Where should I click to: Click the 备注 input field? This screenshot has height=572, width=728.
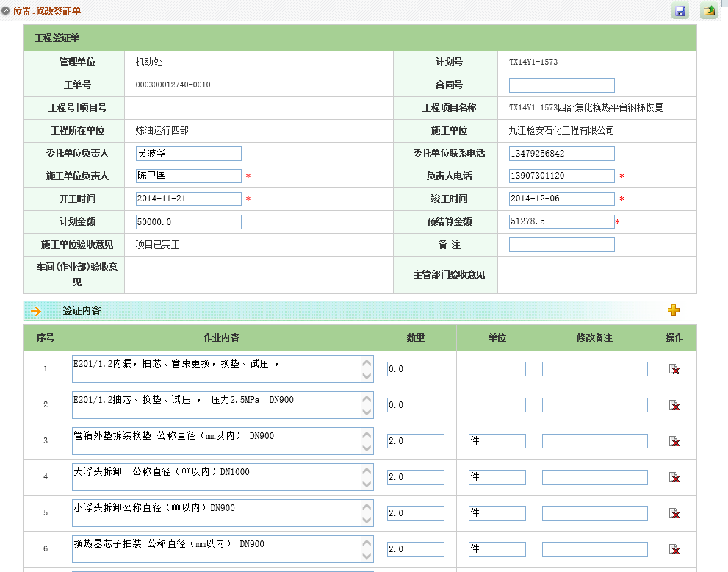[562, 245]
